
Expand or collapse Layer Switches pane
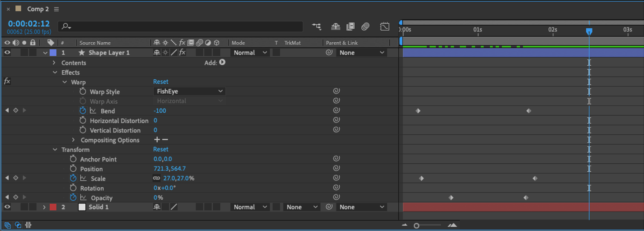tap(7, 225)
